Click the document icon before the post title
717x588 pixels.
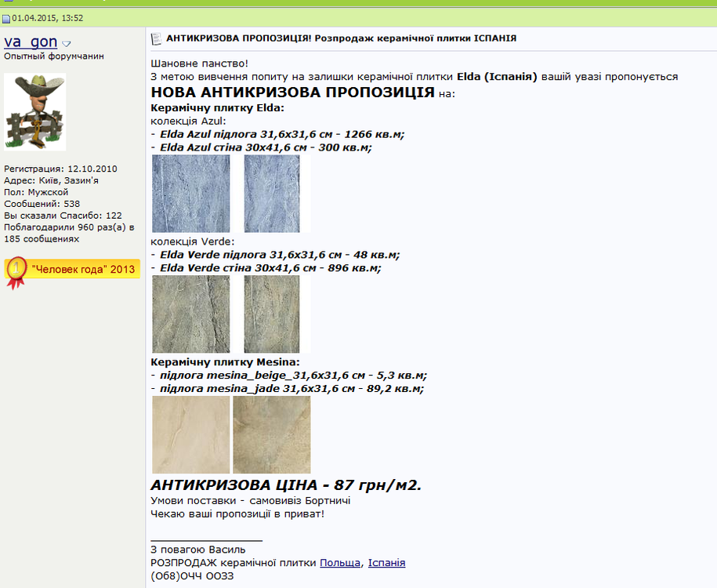click(155, 38)
